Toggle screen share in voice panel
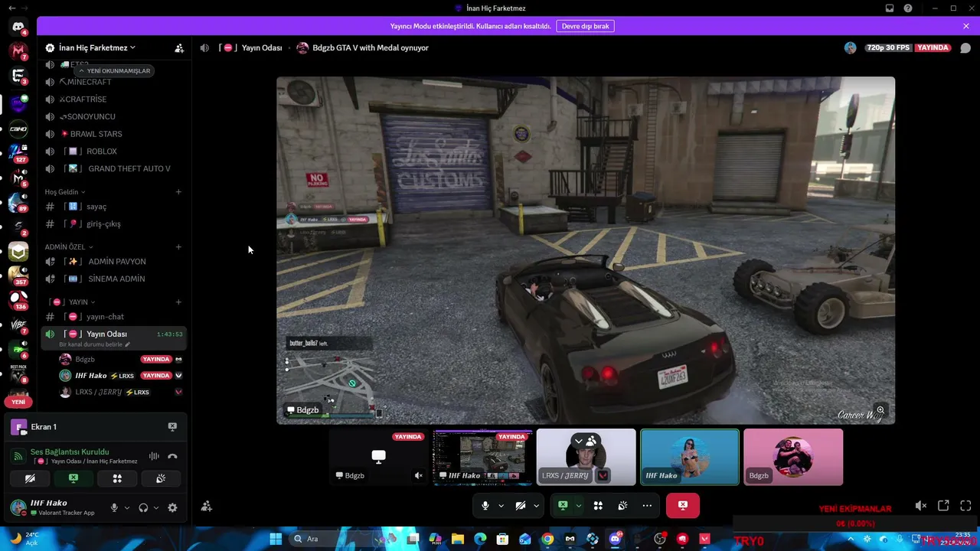Viewport: 980px width, 551px height. click(73, 478)
